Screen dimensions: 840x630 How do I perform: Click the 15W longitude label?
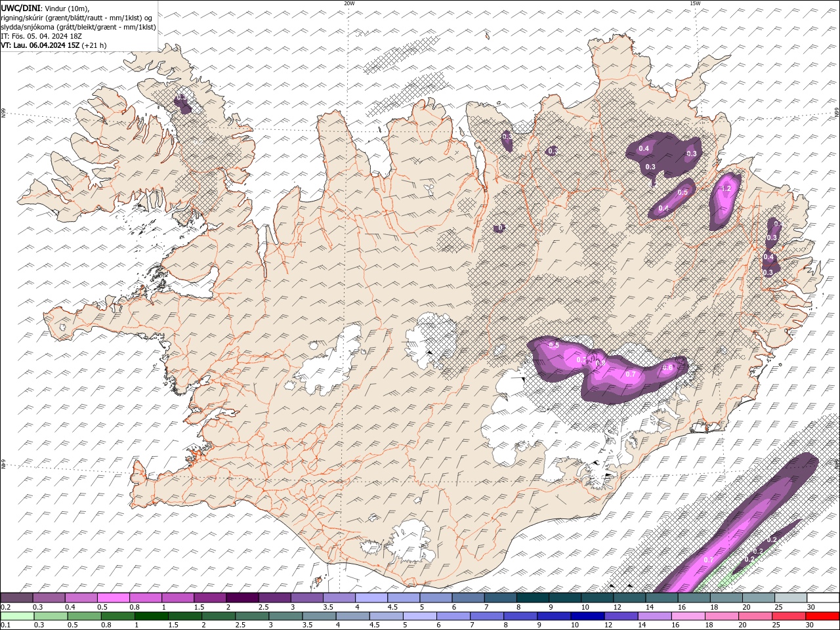tap(695, 3)
